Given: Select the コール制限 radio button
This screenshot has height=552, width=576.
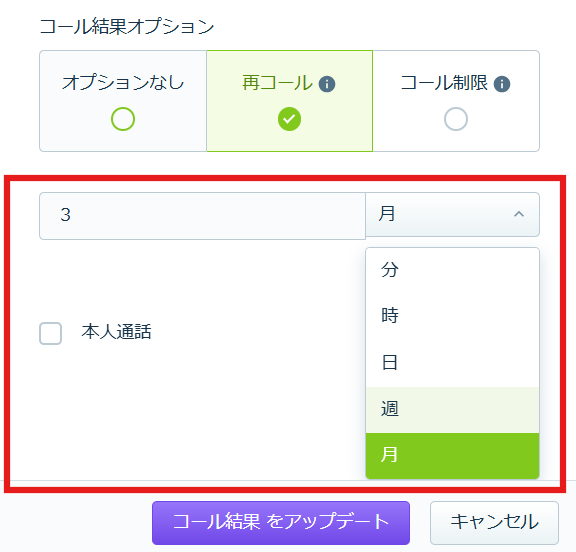Looking at the screenshot, I should (x=456, y=119).
